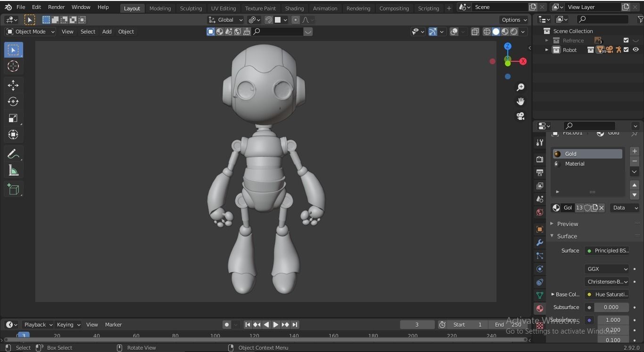This screenshot has width=644, height=352.
Task: Open Modifier properties wrench icon
Action: tap(540, 243)
